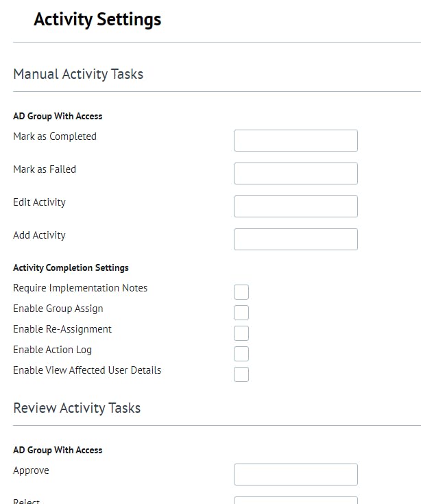
Task: Click the 'Require Implementation Notes' label text
Action: tap(80, 288)
